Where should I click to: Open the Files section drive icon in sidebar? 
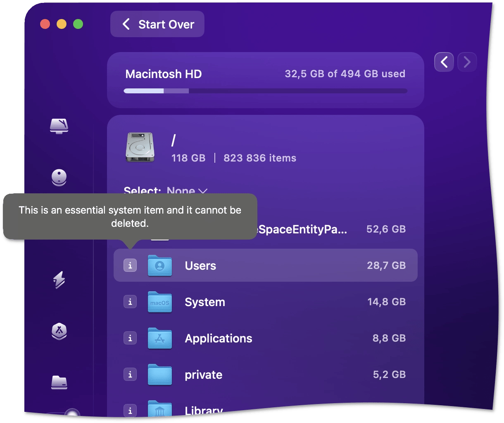pyautogui.click(x=59, y=382)
